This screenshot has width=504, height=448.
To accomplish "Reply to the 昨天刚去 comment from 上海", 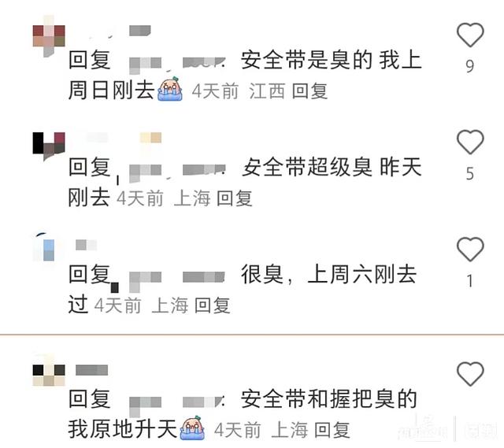I will coord(235,198).
